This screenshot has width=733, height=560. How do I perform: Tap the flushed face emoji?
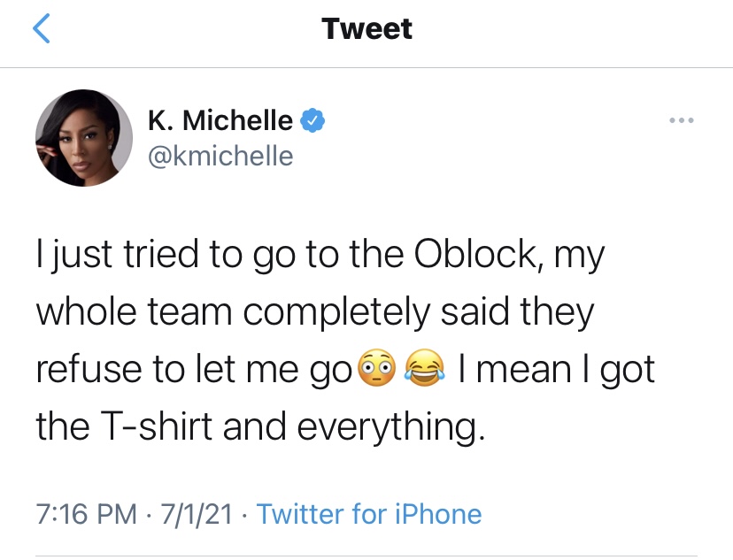376,367
